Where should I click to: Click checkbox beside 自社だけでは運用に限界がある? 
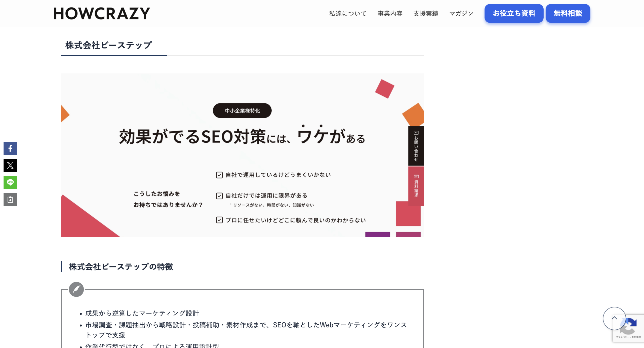point(219,196)
